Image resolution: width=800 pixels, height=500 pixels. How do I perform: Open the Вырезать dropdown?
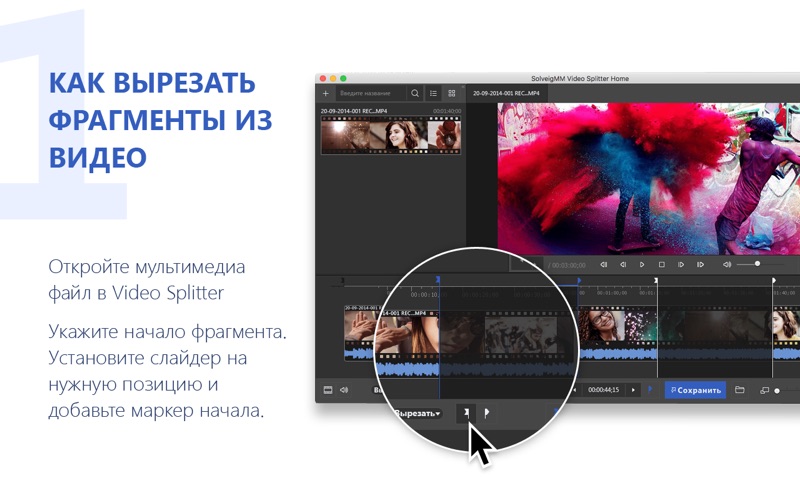point(417,413)
